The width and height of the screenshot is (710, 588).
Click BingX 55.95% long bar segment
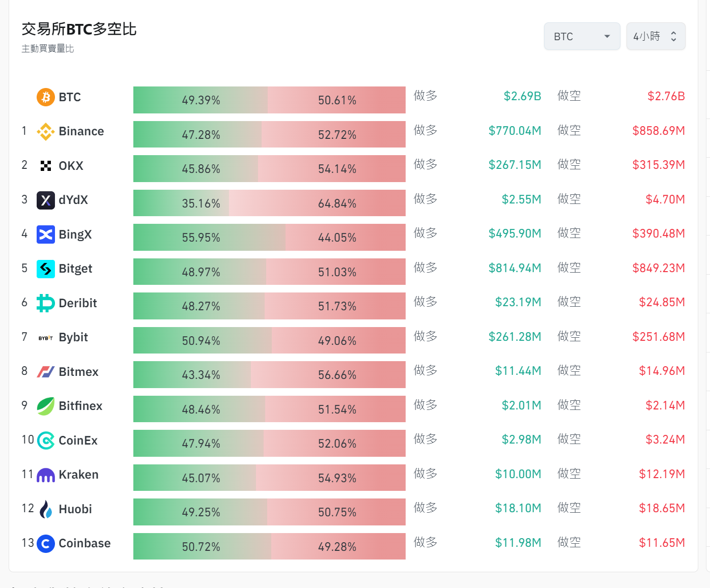(210, 238)
